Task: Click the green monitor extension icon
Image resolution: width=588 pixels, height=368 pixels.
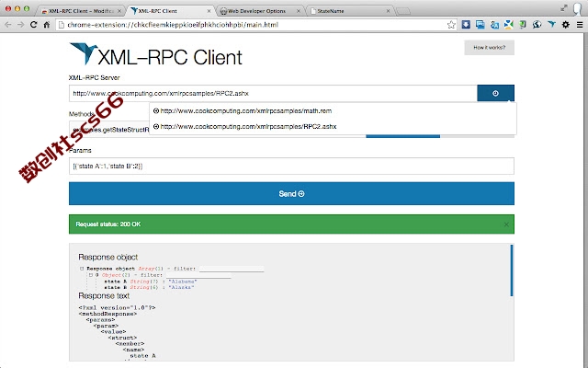Action: pyautogui.click(x=523, y=25)
